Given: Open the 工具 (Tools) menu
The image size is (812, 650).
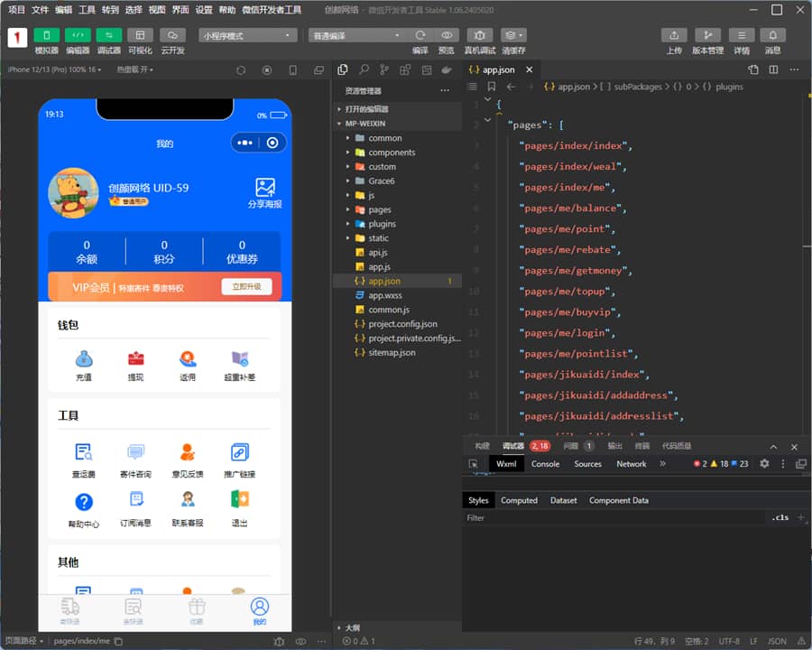Looking at the screenshot, I should pyautogui.click(x=87, y=10).
